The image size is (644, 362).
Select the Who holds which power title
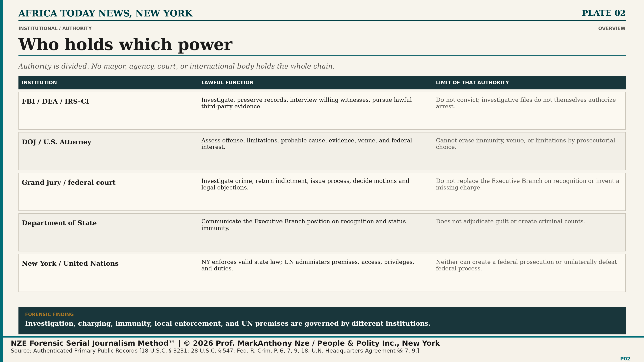pyautogui.click(x=126, y=44)
